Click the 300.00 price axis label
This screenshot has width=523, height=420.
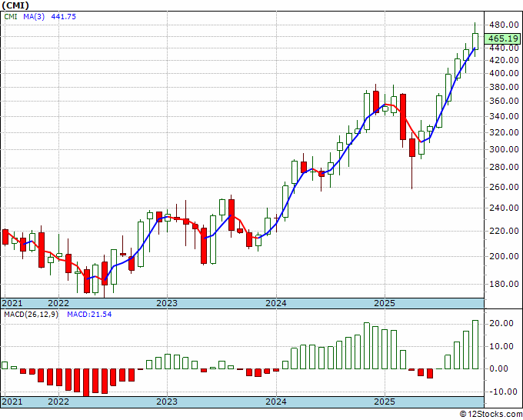[x=504, y=149]
